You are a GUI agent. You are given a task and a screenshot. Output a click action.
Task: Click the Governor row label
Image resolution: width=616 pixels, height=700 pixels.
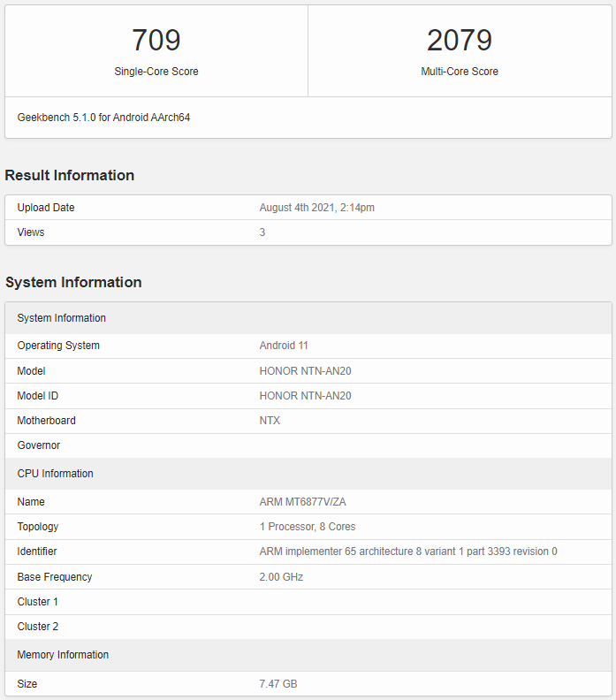pyautogui.click(x=39, y=445)
